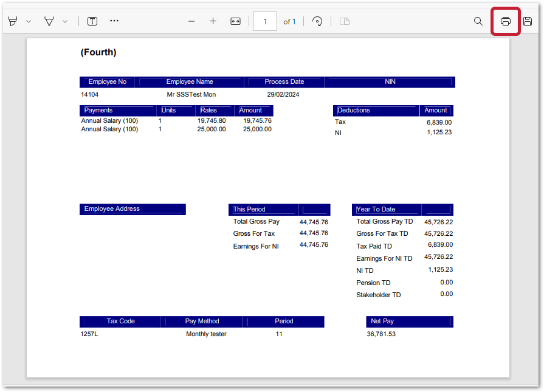Screen dimensions: 544x392
Task: Click the Net Pay header box
Action: (409, 321)
